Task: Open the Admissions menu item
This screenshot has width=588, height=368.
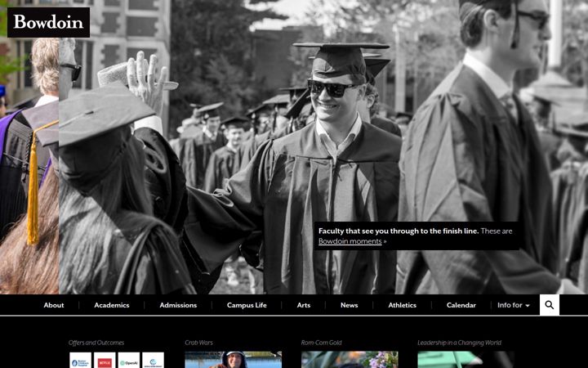Action: tap(178, 305)
